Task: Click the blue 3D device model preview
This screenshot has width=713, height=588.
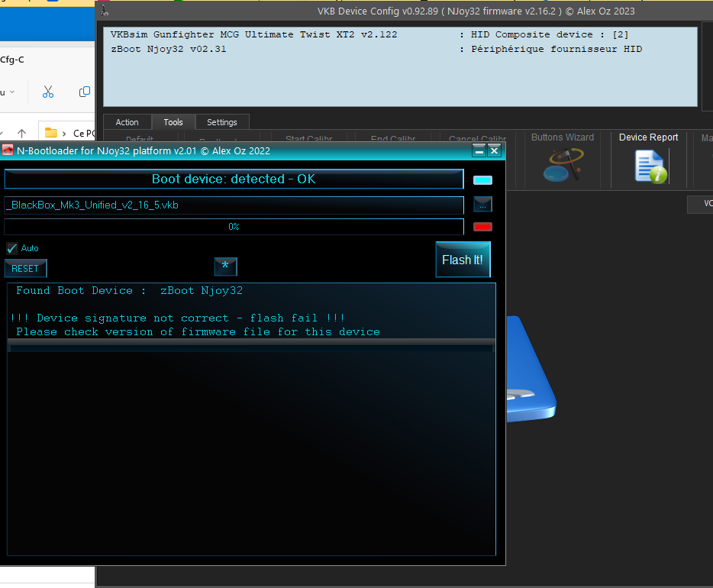Action: tap(531, 370)
